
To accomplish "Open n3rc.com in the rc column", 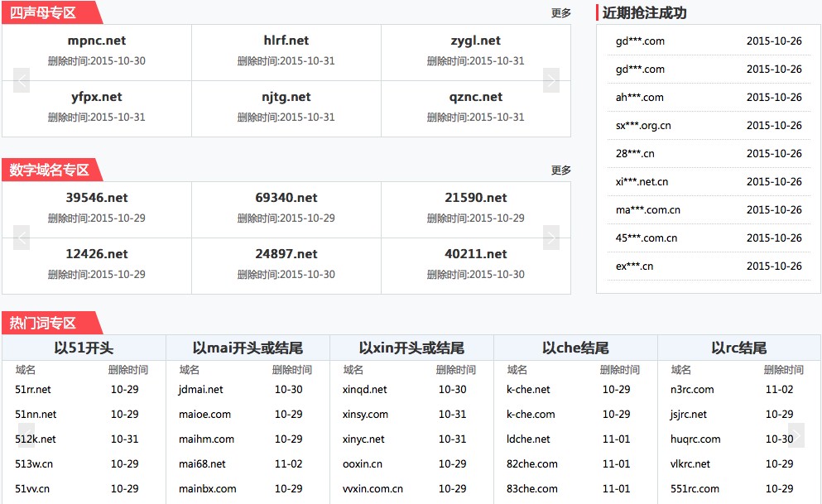I will point(692,390).
